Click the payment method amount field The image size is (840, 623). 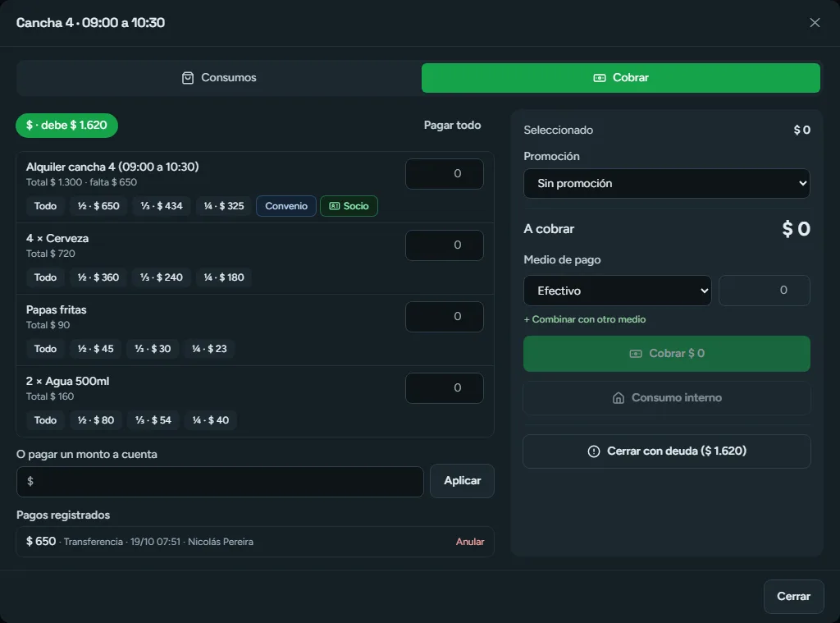point(764,291)
